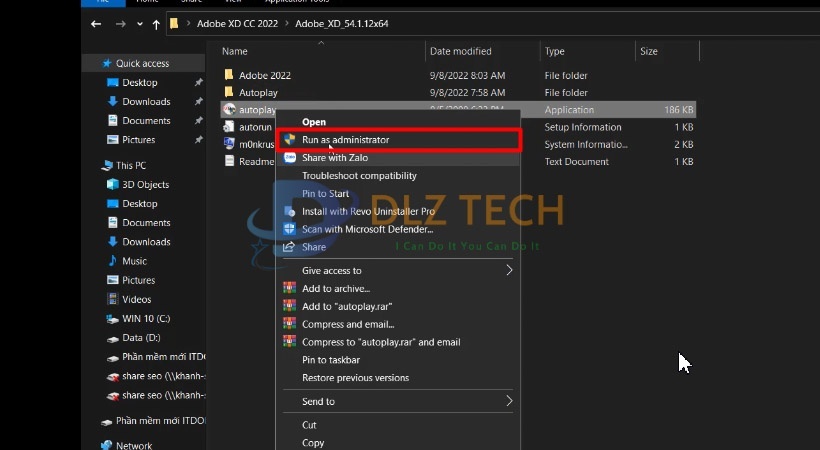
Task: Click the File ribbon tab
Action: 104,2
